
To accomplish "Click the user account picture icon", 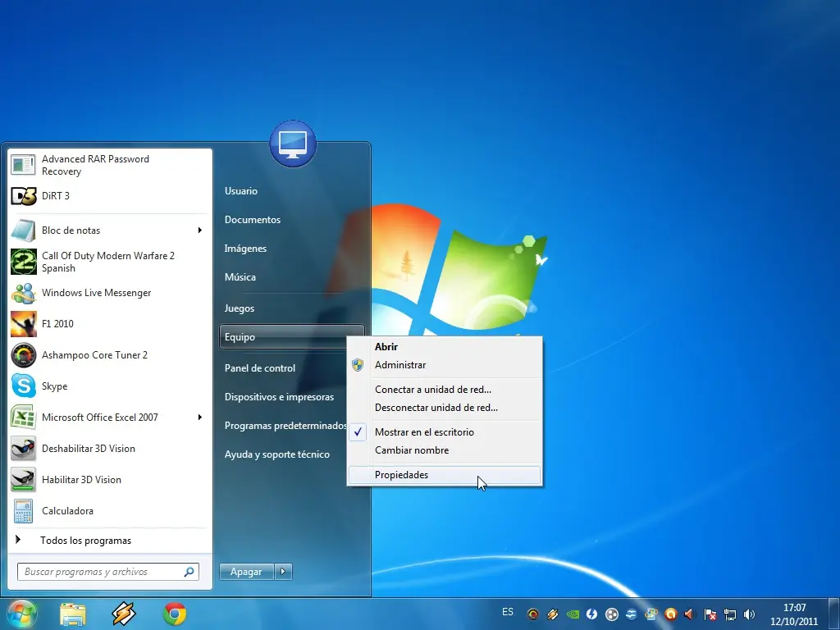I will coord(293,144).
